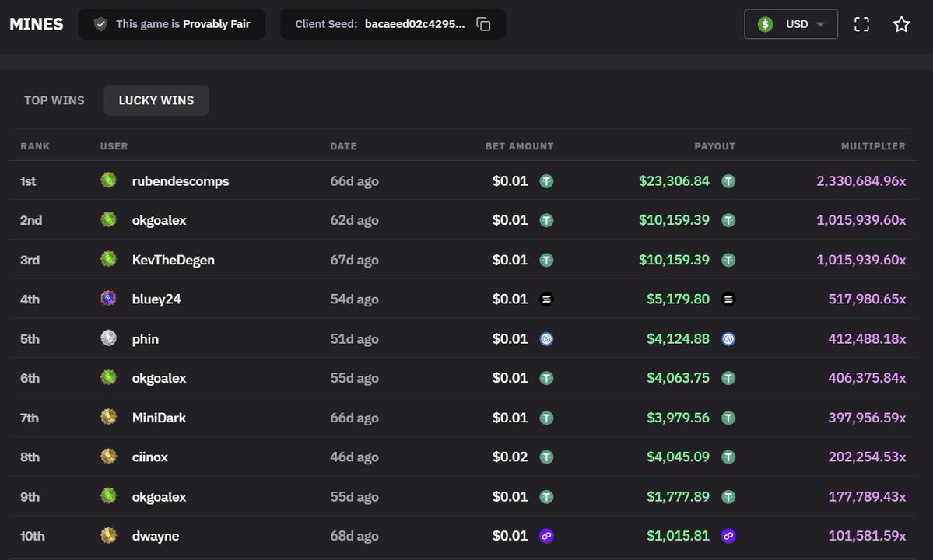Open the 2nd place okgoalex profile
This screenshot has height=560, width=933.
pyautogui.click(x=159, y=220)
